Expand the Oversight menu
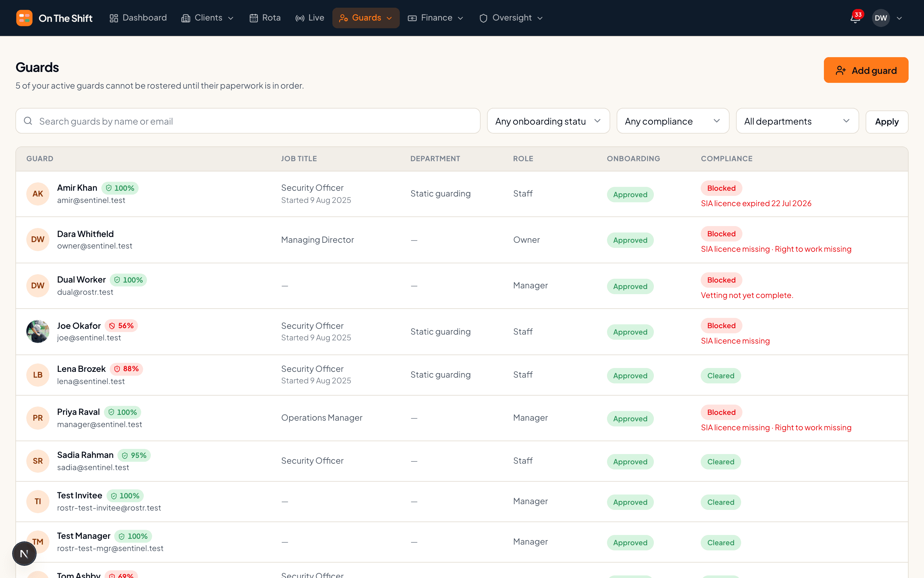Screen dimensions: 924x578 click(x=511, y=18)
